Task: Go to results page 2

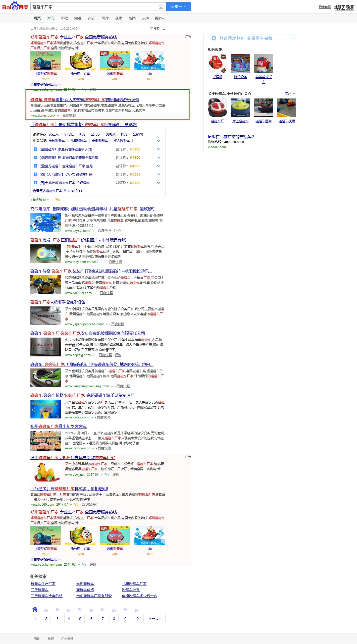Action: click(x=46, y=619)
